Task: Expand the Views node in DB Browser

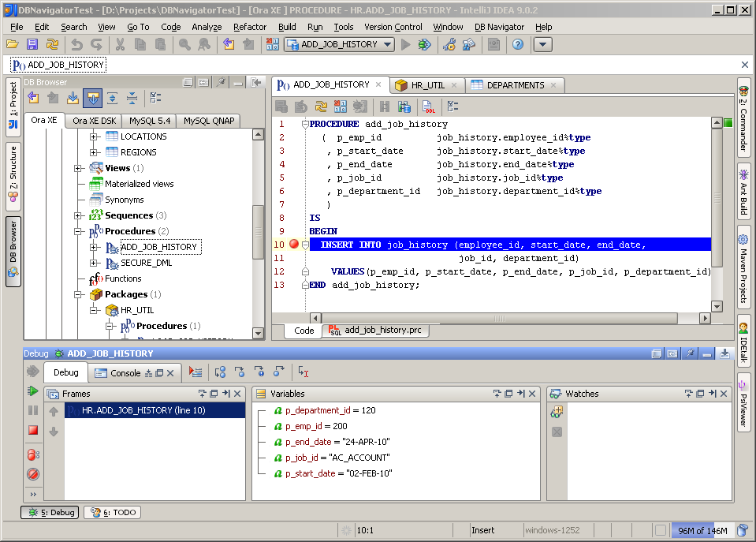Action: coord(77,168)
